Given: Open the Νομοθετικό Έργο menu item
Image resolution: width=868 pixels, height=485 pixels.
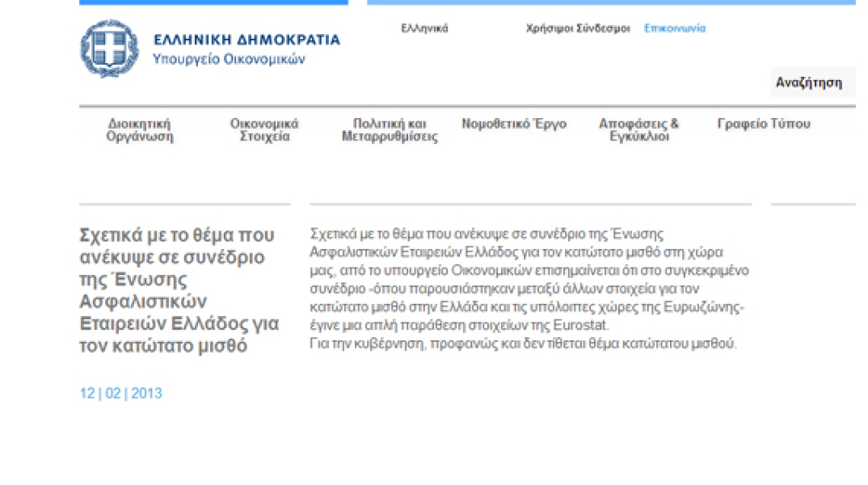Looking at the screenshot, I should pyautogui.click(x=514, y=124).
